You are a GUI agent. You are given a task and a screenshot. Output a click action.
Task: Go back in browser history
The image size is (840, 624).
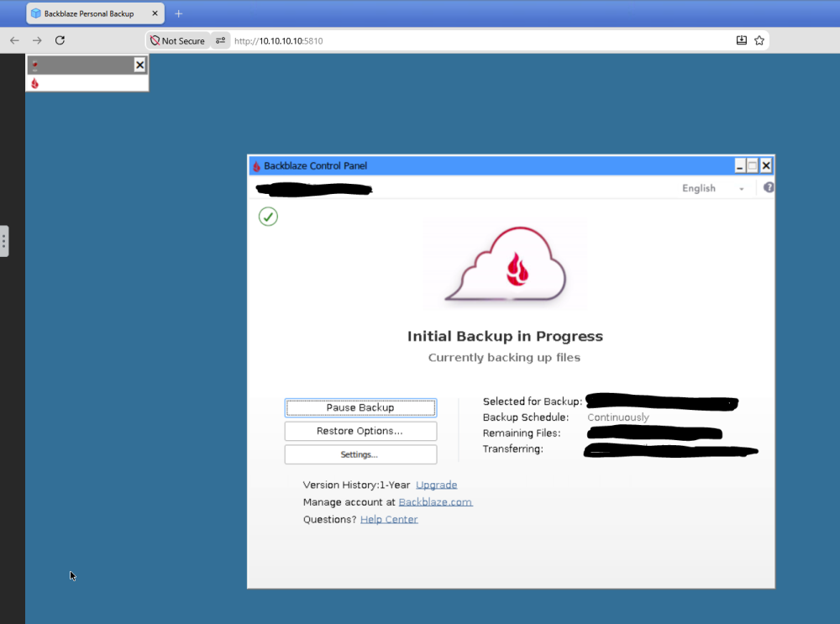14,40
